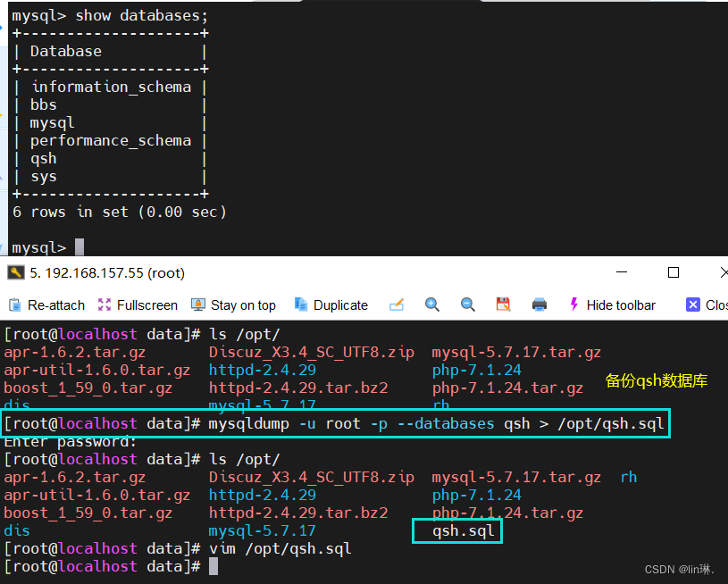Click the 'vim /opt/qsh.sql' command

click(x=280, y=548)
